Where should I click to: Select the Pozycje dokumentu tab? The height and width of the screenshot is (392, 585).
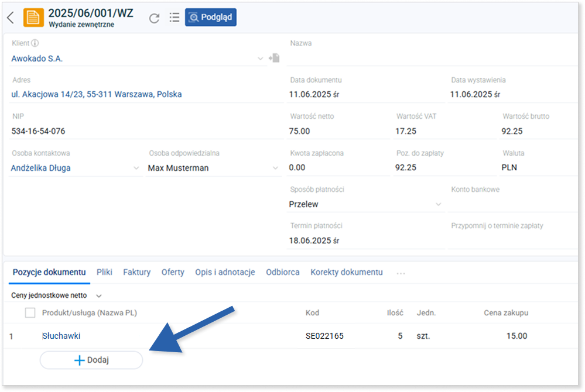49,273
